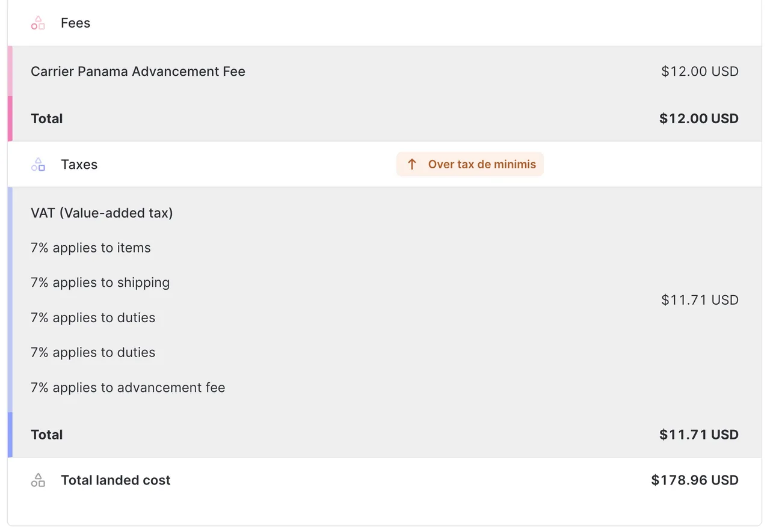Click the blue Taxes section icon
The height and width of the screenshot is (532, 770).
pos(38,164)
